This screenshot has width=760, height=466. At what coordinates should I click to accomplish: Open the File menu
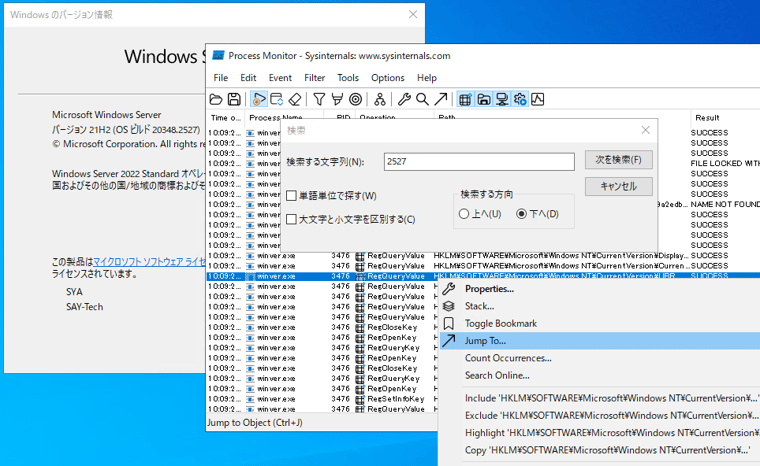[221, 78]
